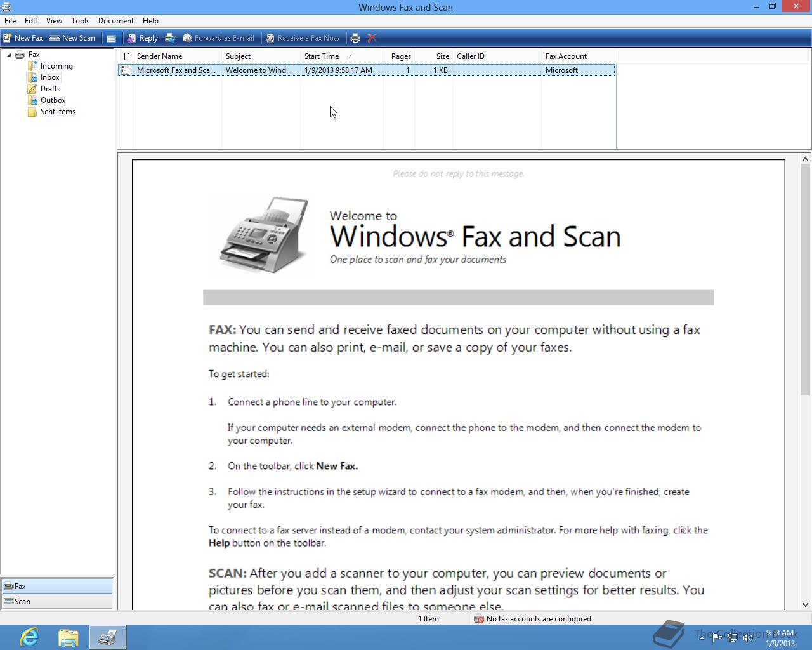Click the Incoming folder icon
The image size is (812, 650).
tap(32, 66)
